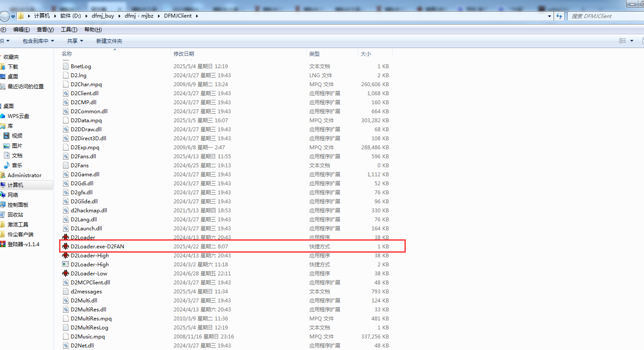Open the 下载 folder in favorites
This screenshot has width=644, height=350.
pyautogui.click(x=13, y=67)
